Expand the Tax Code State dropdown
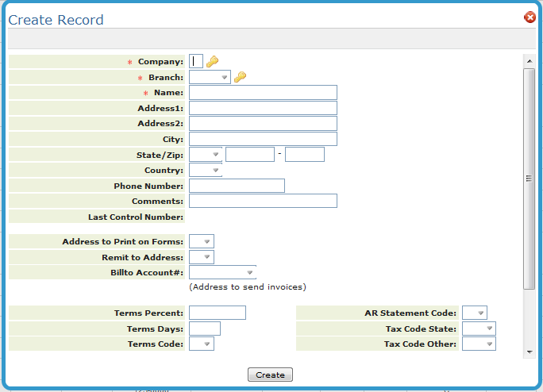 [x=479, y=329]
